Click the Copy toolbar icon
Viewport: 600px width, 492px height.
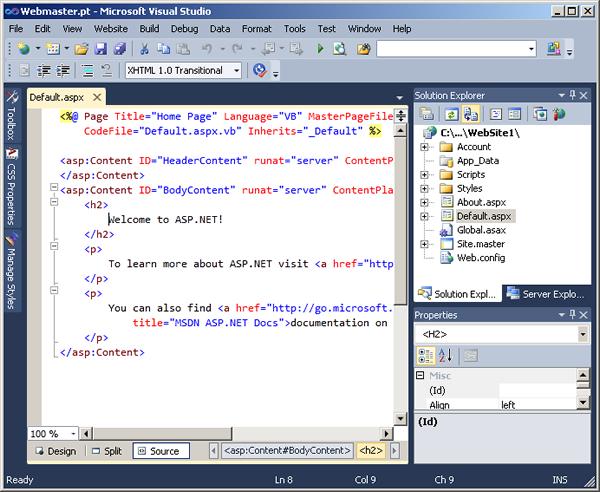pos(164,49)
